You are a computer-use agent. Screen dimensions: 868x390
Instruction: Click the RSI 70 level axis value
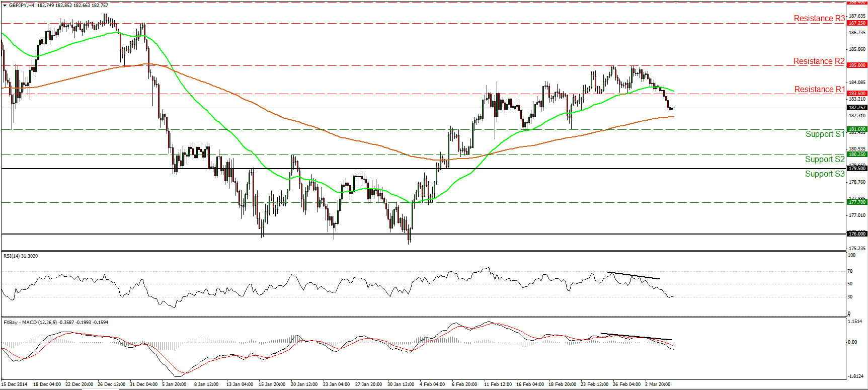pyautogui.click(x=850, y=271)
